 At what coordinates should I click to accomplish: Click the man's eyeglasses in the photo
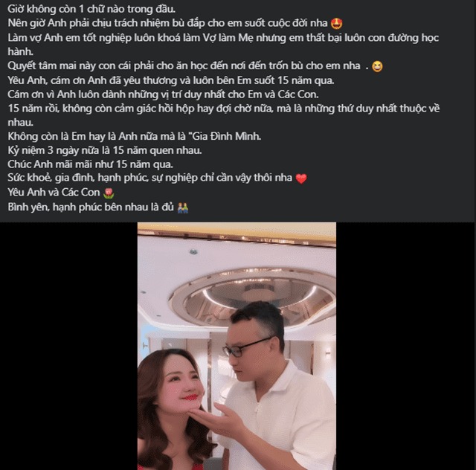pyautogui.click(x=246, y=347)
